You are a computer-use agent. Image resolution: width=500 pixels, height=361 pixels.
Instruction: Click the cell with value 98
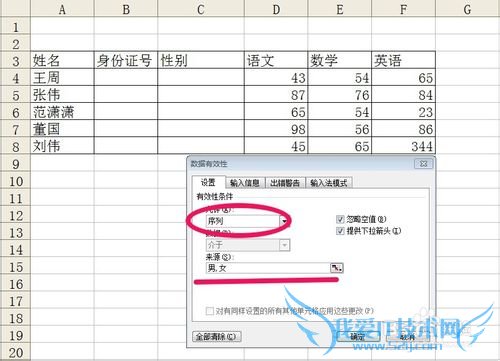click(276, 129)
